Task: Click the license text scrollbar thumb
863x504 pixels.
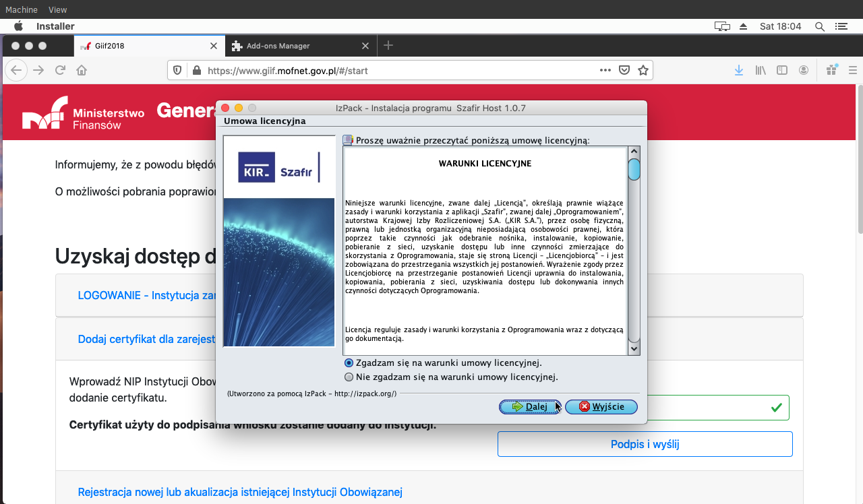Action: pos(634,169)
